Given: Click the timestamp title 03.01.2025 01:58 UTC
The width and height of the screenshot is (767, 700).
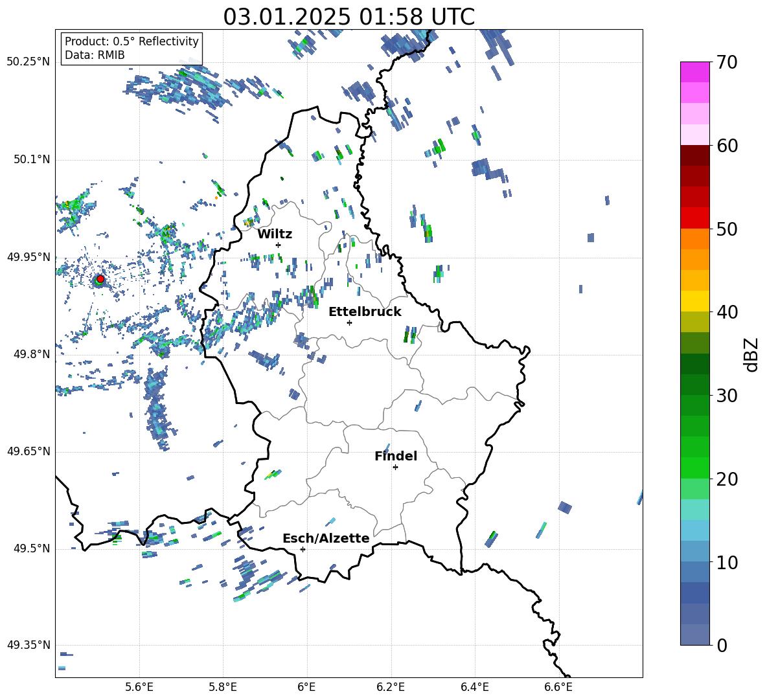Looking at the screenshot, I should 349,17.
